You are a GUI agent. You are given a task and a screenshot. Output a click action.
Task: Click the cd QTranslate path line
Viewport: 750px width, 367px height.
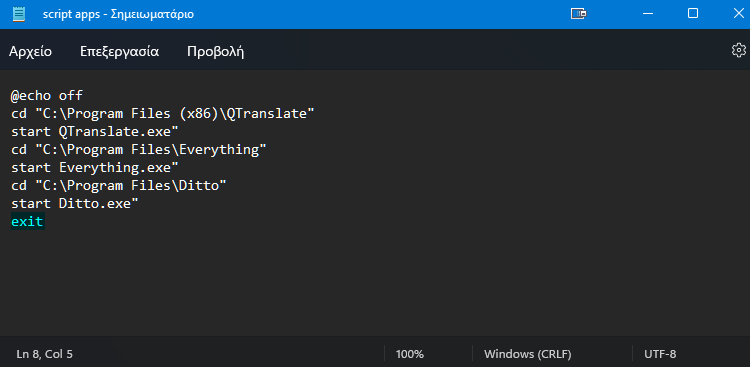pyautogui.click(x=163, y=114)
